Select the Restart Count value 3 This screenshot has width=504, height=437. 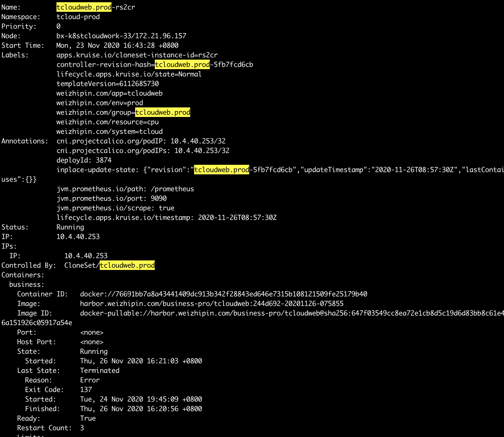coord(82,428)
